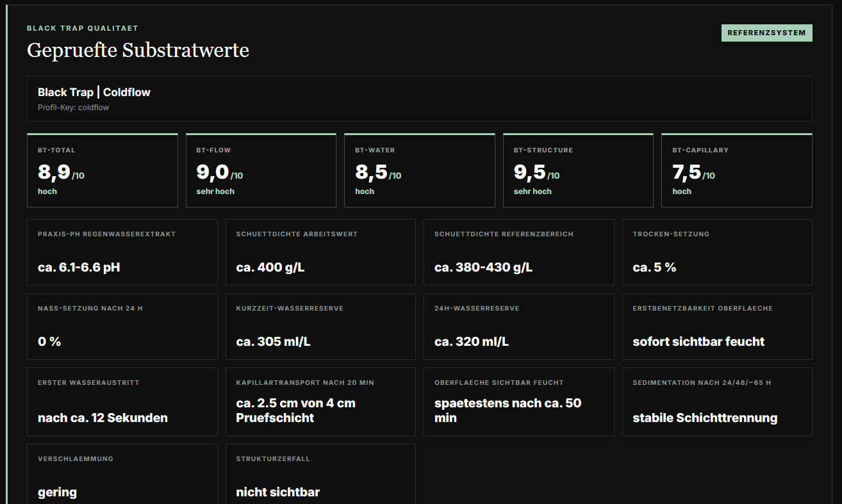Click the "SCHUETTDICHTE ARBEITSWERT" label

point(297,234)
